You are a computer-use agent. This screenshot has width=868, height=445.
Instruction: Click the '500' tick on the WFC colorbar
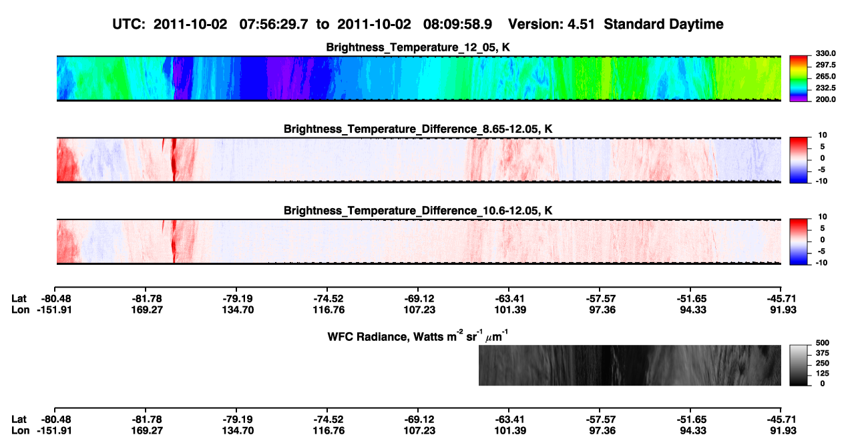(x=823, y=344)
